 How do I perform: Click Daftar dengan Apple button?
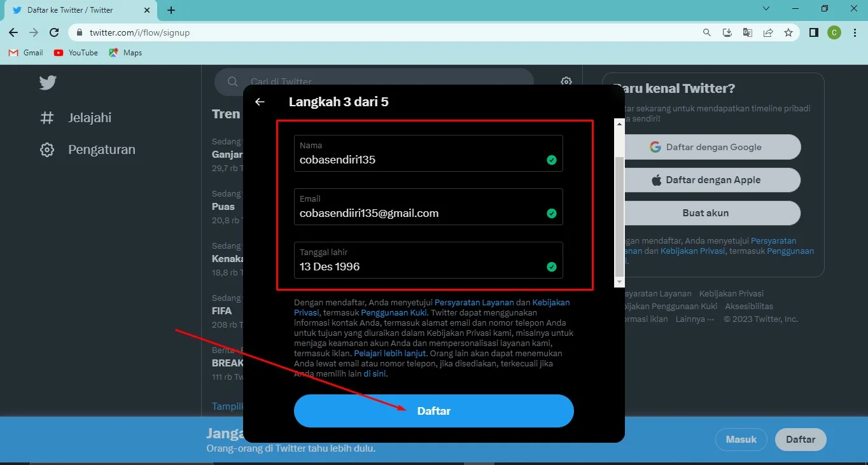(x=706, y=180)
